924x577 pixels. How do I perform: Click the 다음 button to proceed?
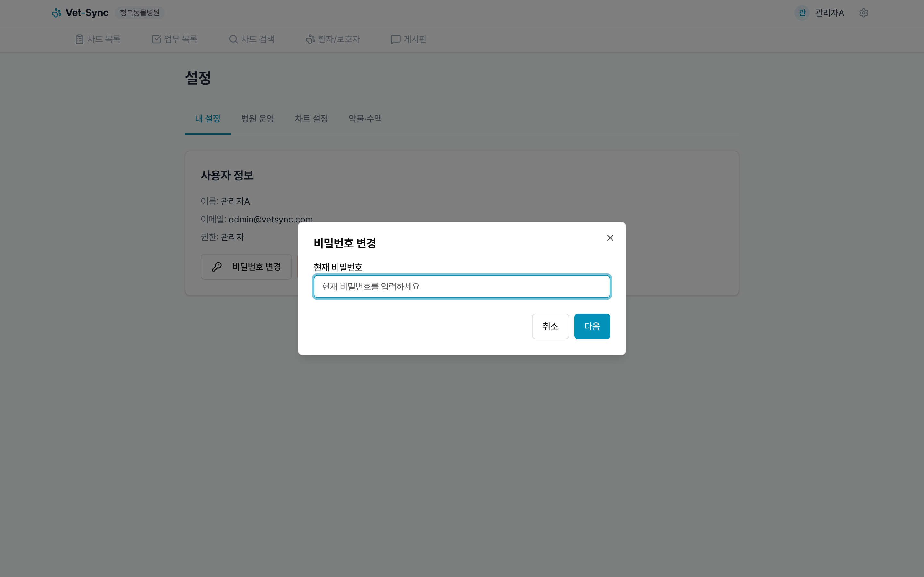coord(591,326)
